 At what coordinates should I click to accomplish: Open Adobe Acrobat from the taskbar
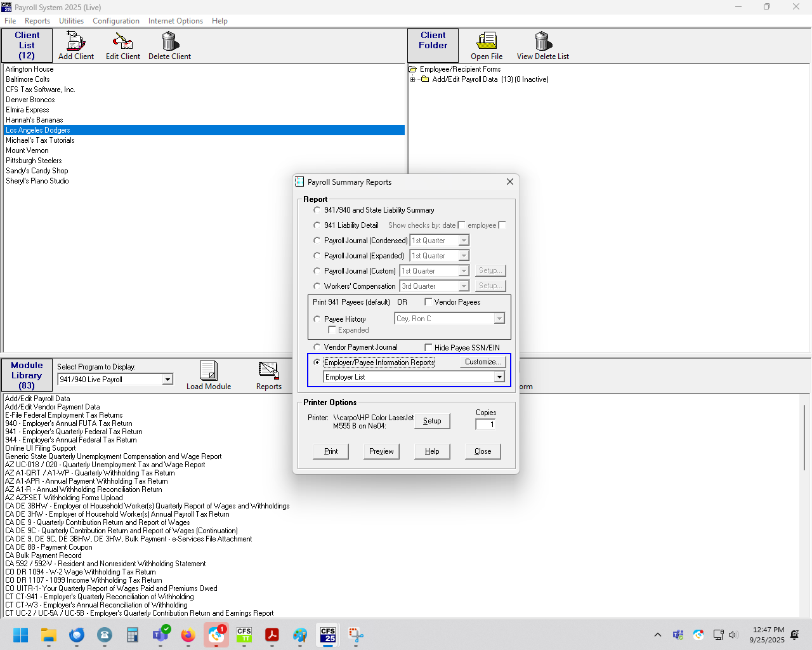pyautogui.click(x=272, y=635)
